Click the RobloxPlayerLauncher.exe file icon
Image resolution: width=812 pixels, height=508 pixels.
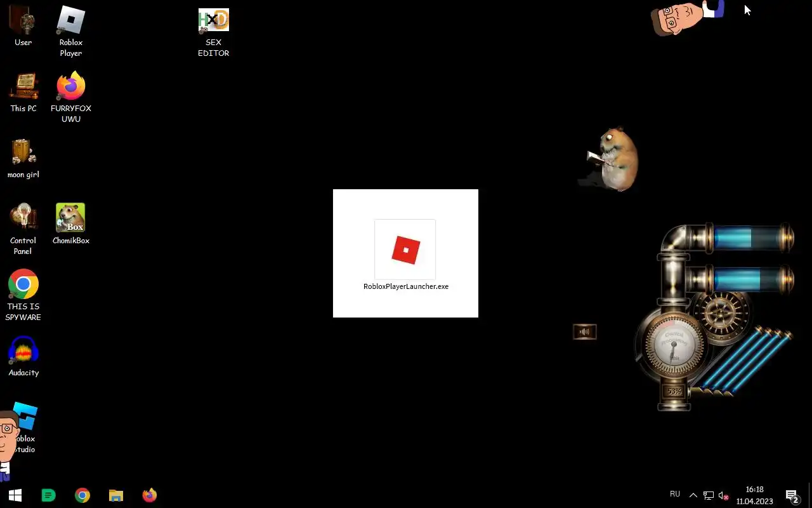tap(405, 250)
